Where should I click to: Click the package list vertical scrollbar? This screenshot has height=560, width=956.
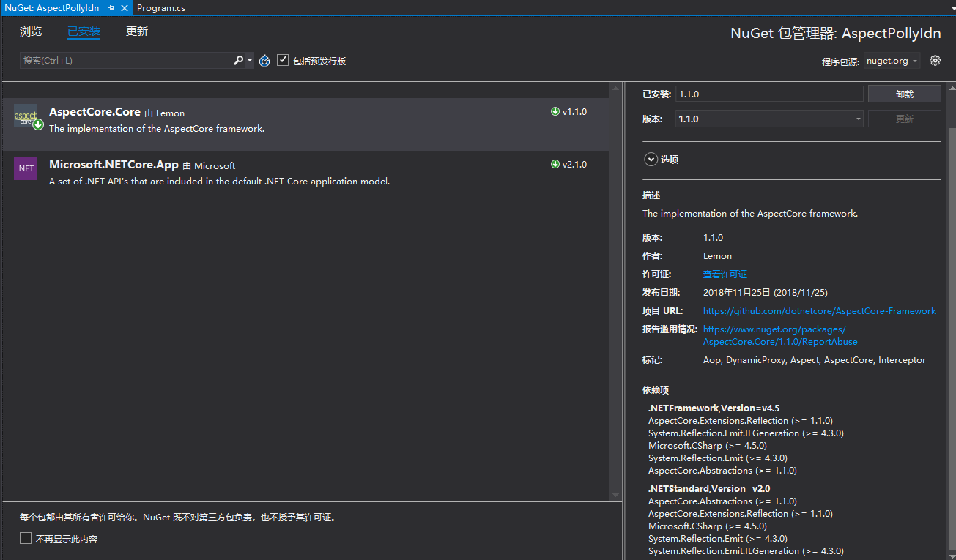(615, 292)
